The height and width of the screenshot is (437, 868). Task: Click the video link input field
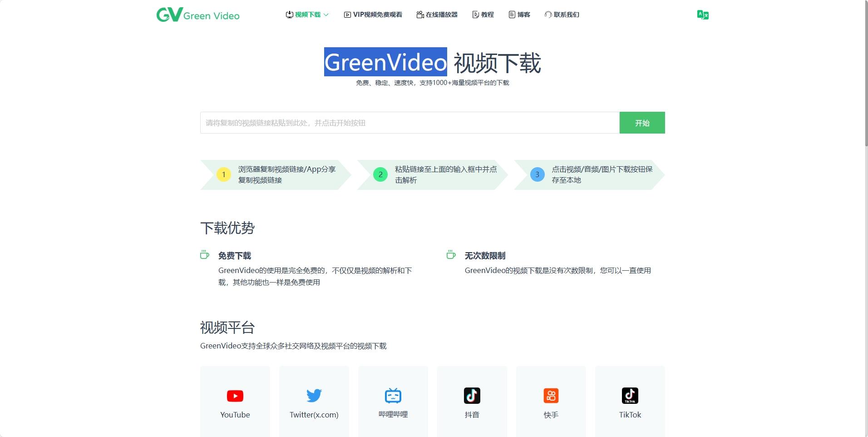click(409, 122)
